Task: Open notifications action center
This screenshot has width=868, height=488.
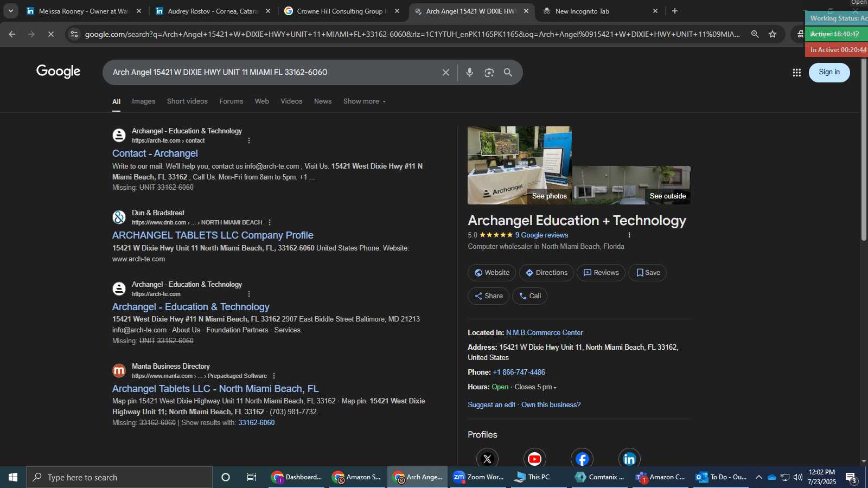Action: 851,478
